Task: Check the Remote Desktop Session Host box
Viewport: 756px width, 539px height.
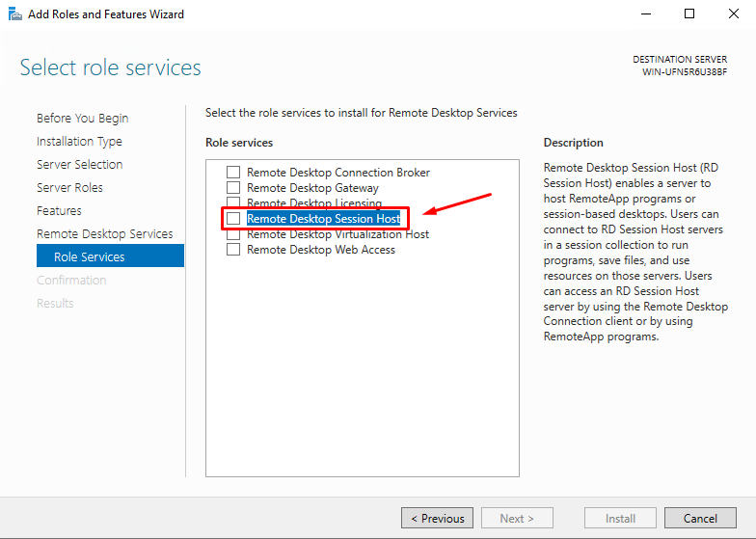Action: (232, 219)
